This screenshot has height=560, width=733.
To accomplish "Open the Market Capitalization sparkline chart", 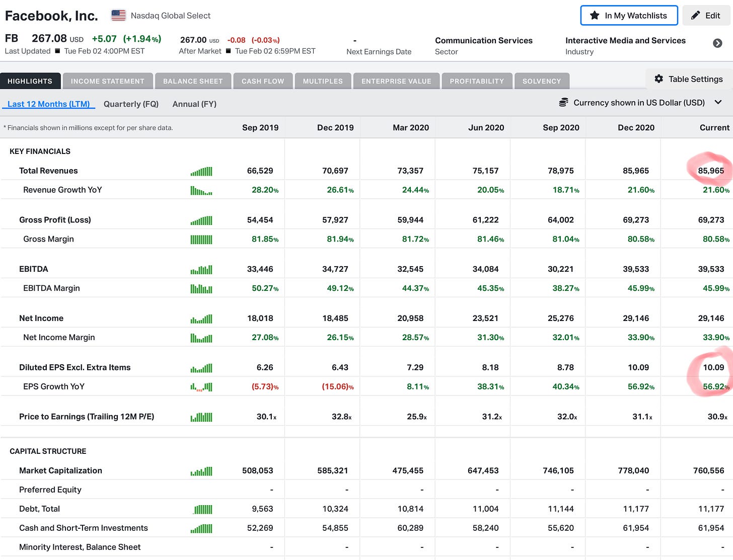I will point(201,471).
